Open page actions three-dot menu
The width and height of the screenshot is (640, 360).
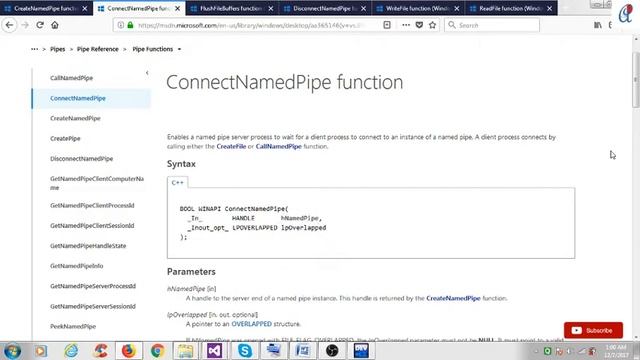(406, 25)
